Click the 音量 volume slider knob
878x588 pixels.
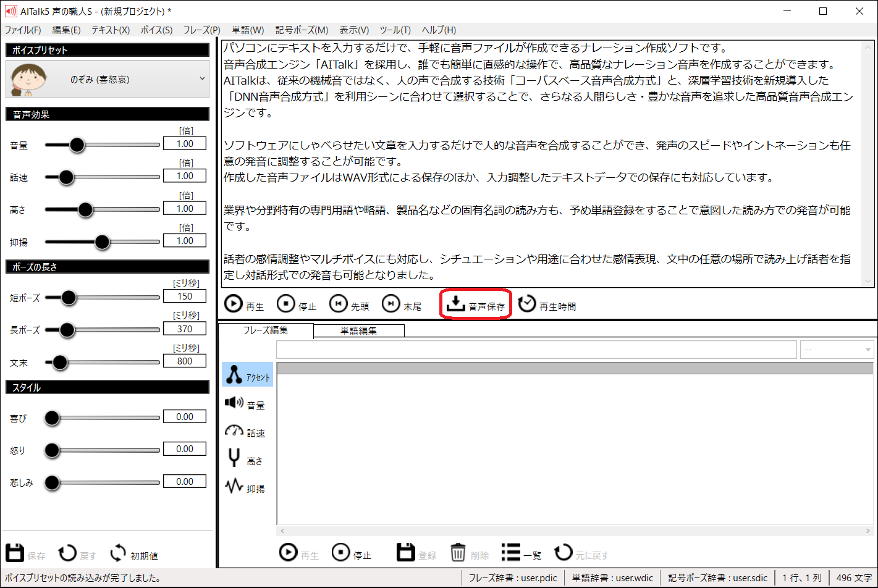pos(77,145)
